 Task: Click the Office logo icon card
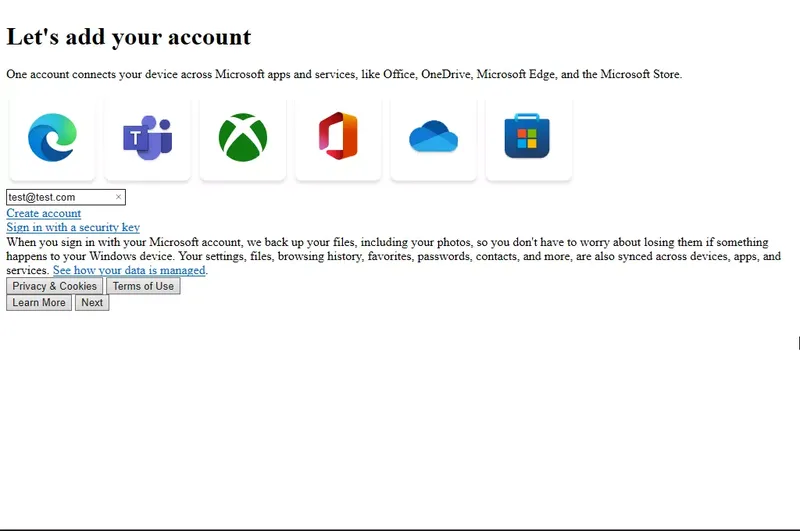338,139
